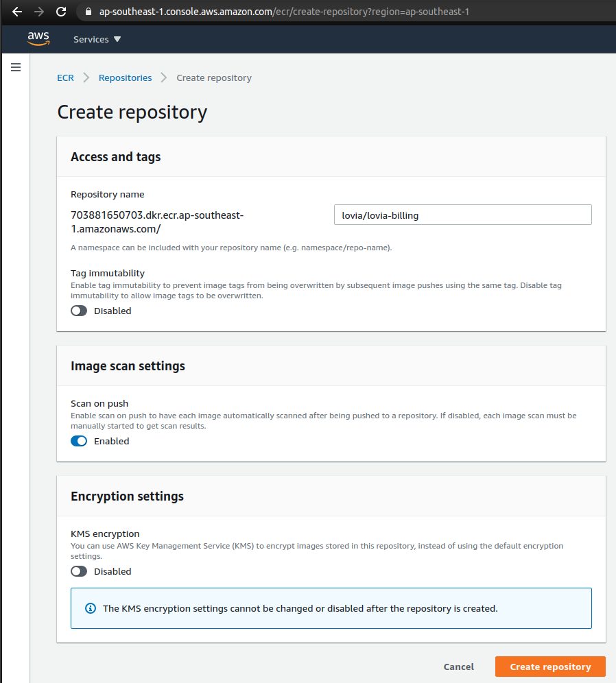This screenshot has height=683, width=616.
Task: Open the hamburger side navigation menu
Action: [x=16, y=67]
